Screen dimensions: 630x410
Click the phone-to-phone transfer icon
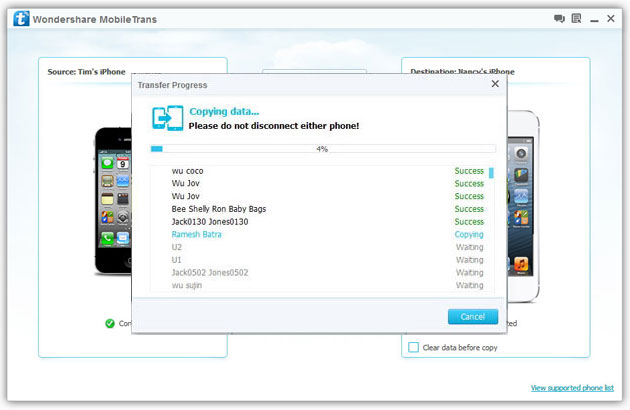click(168, 118)
